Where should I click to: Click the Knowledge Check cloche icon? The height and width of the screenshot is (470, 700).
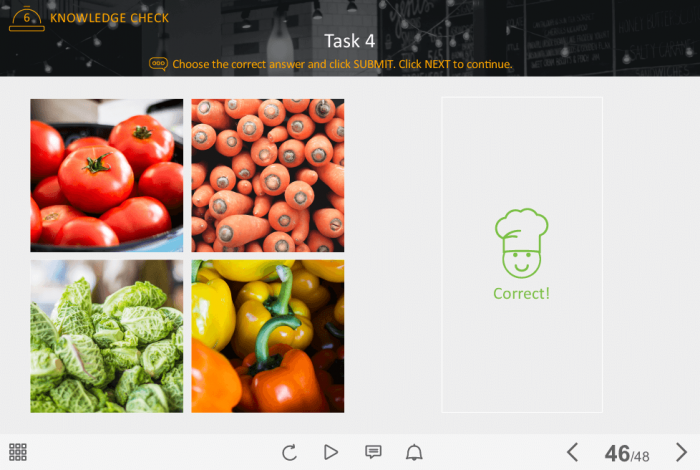pyautogui.click(x=27, y=19)
